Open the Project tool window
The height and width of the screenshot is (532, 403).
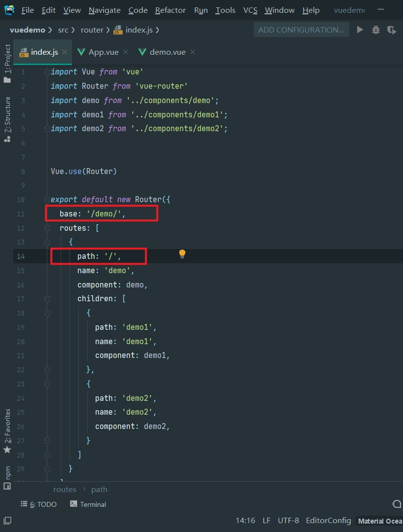pyautogui.click(x=7, y=63)
